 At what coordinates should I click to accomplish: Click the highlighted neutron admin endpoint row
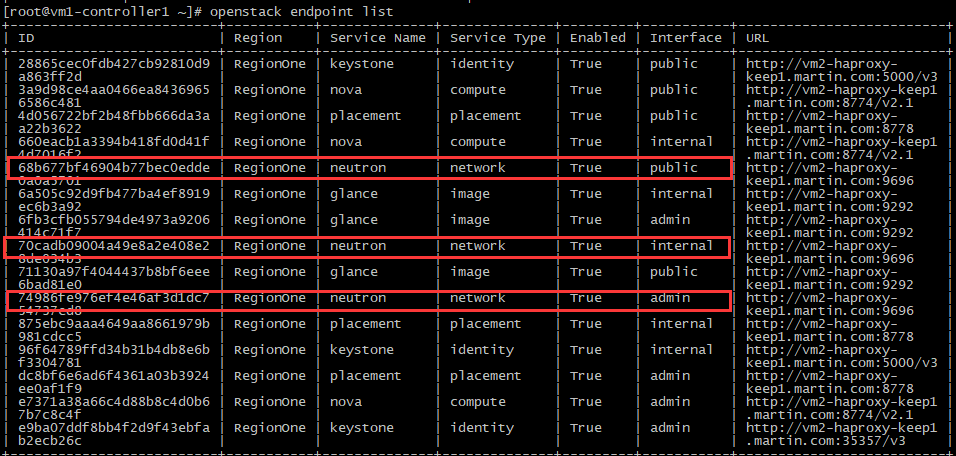[x=368, y=298]
